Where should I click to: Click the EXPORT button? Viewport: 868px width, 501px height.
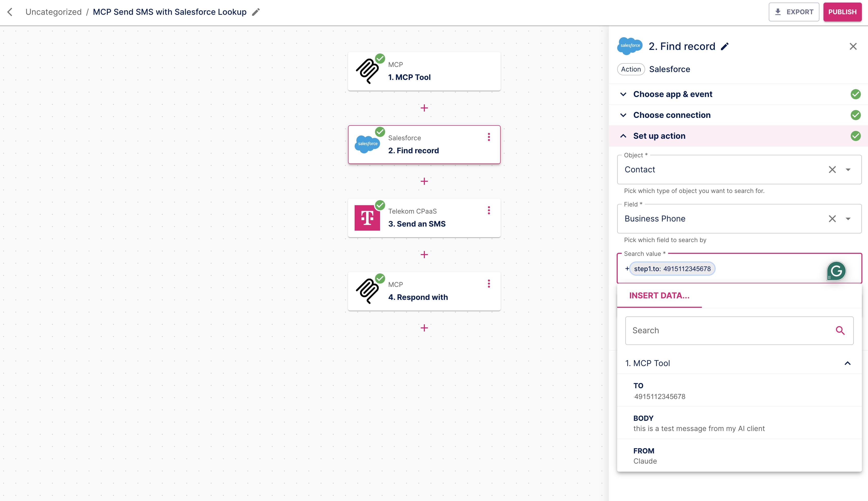click(794, 12)
